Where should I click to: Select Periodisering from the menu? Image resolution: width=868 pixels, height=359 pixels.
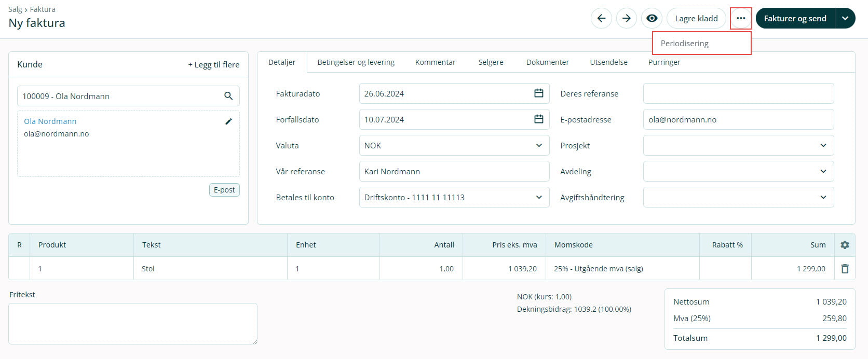685,44
